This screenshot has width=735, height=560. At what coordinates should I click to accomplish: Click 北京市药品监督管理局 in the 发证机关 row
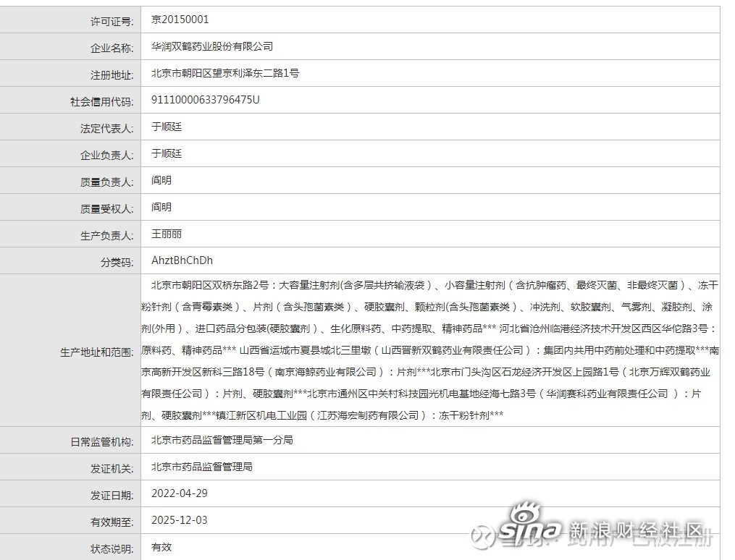pos(201,467)
